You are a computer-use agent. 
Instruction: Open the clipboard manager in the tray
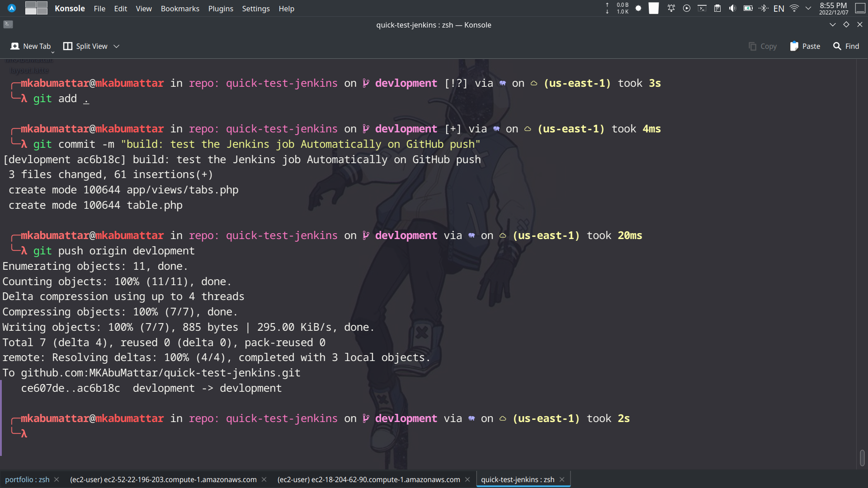pos(717,8)
